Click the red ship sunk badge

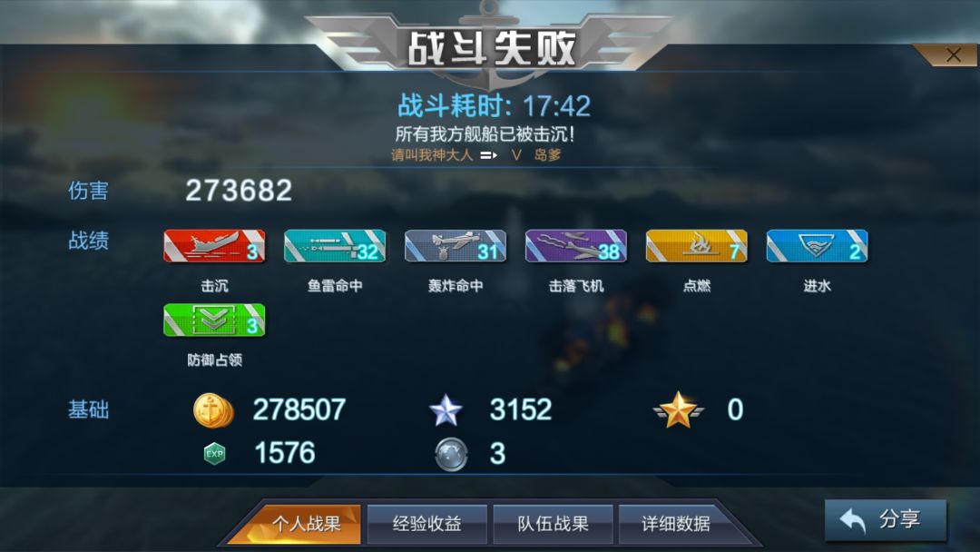pyautogui.click(x=214, y=246)
